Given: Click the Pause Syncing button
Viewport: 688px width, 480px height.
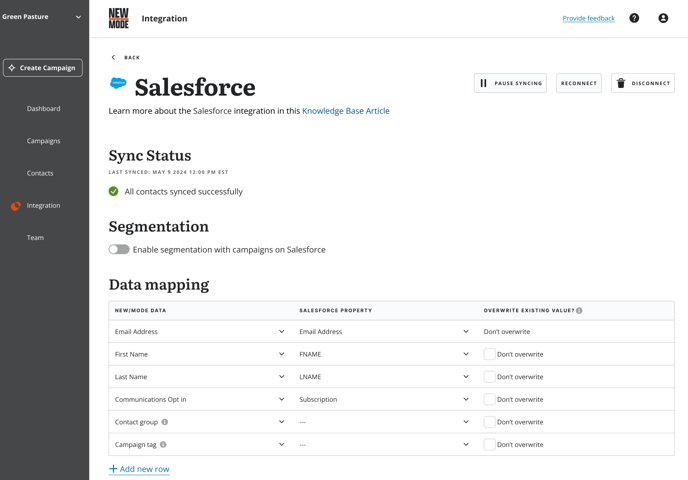Looking at the screenshot, I should tap(510, 83).
